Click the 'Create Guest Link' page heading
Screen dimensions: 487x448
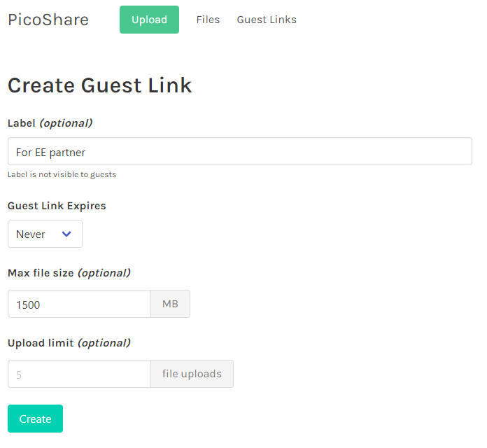(x=99, y=85)
